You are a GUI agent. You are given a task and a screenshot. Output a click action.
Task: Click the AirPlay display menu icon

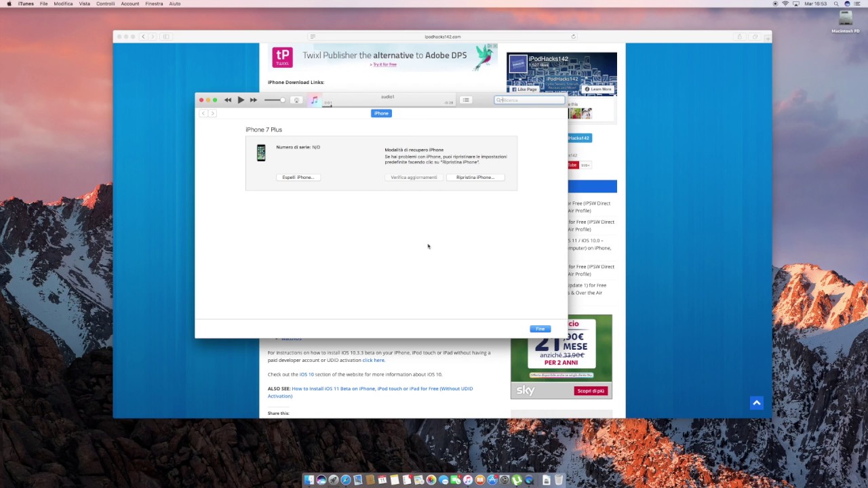(x=796, y=3)
